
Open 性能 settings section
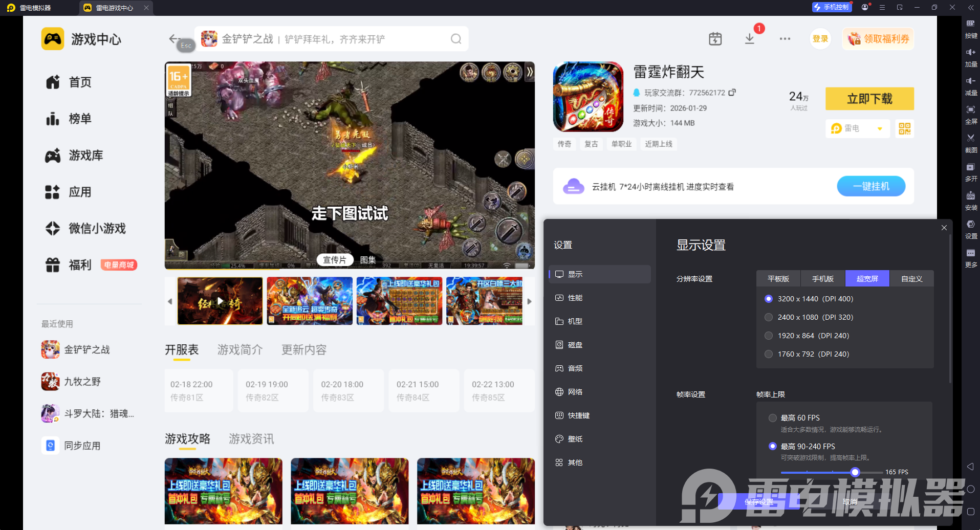click(600, 298)
